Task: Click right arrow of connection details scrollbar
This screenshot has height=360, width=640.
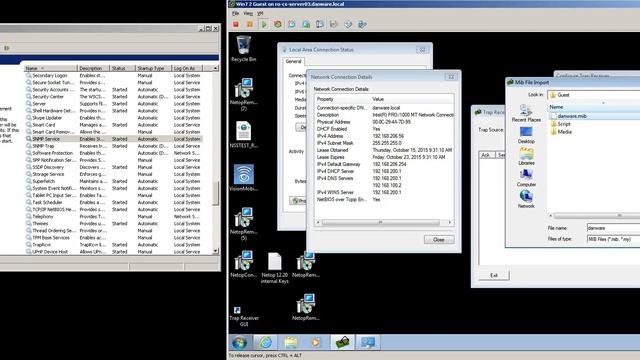Action: (x=450, y=222)
